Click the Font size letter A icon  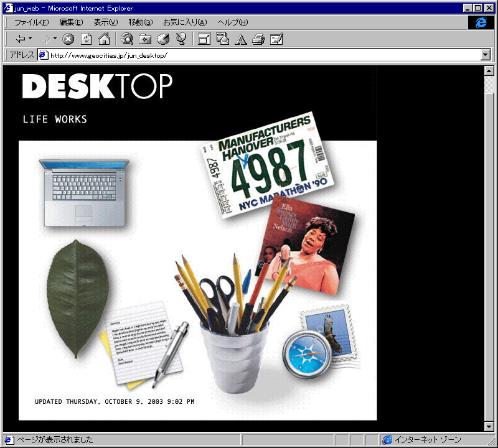click(241, 40)
